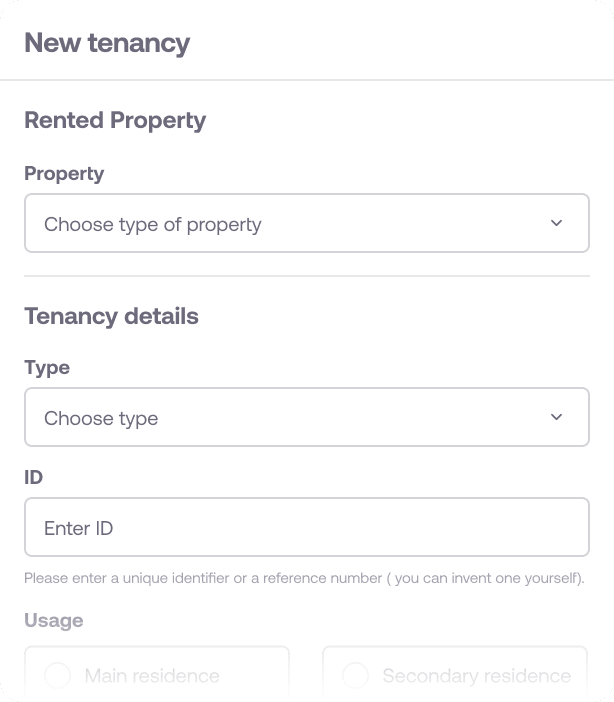
Task: Select the Main residence radio circle
Action: (x=58, y=676)
